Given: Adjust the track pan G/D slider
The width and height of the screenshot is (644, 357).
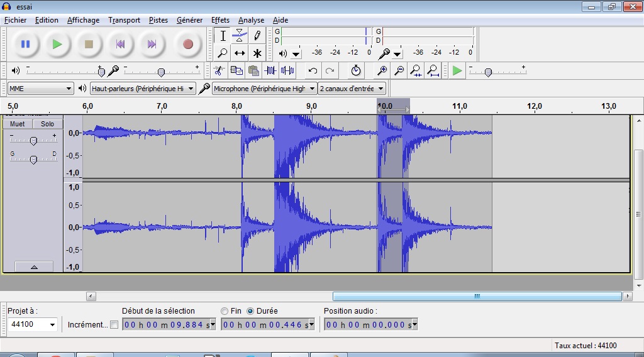Looking at the screenshot, I should click(34, 159).
